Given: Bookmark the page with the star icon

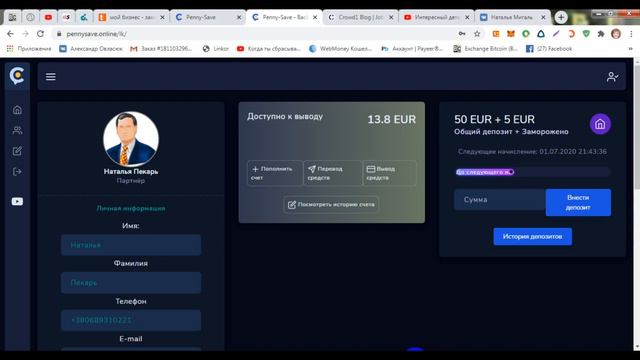Looking at the screenshot, I should (x=477, y=34).
